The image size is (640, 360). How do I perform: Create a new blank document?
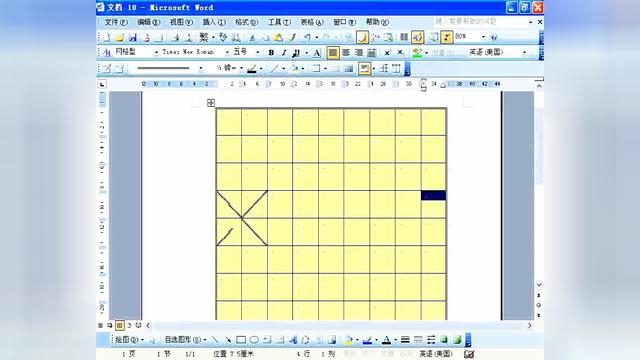(x=107, y=38)
